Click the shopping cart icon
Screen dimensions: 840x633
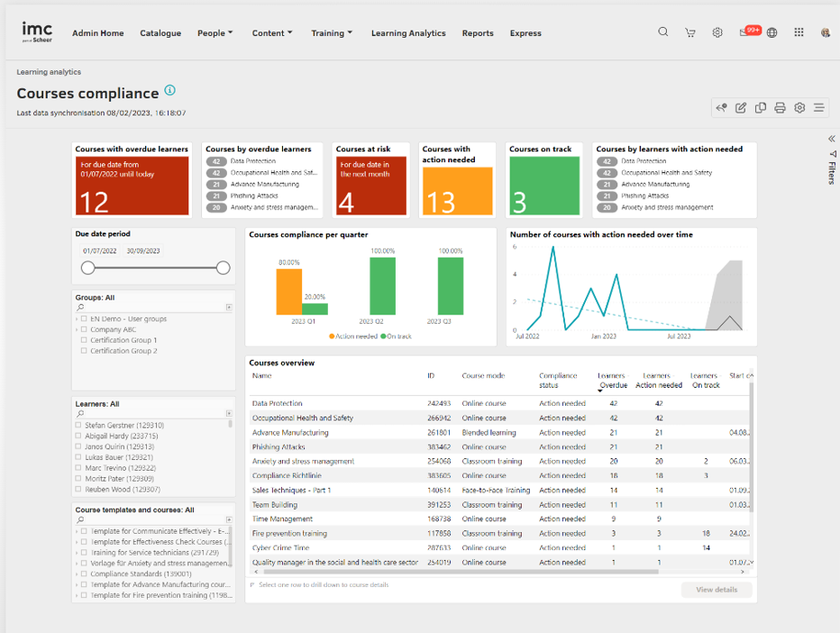click(x=690, y=32)
